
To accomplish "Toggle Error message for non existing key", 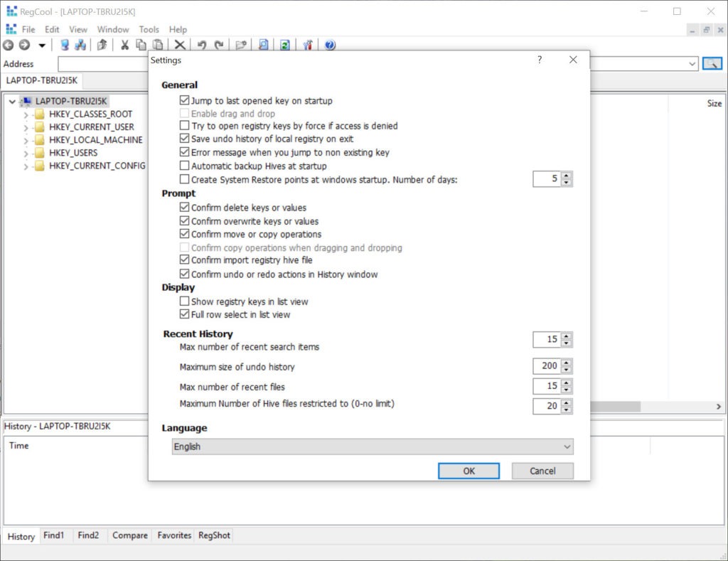I will (184, 152).
